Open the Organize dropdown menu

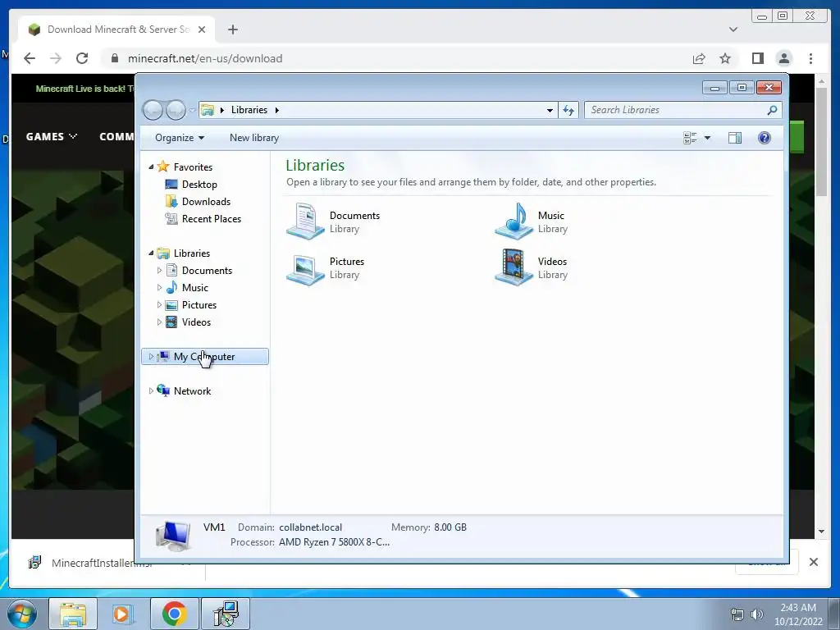180,138
